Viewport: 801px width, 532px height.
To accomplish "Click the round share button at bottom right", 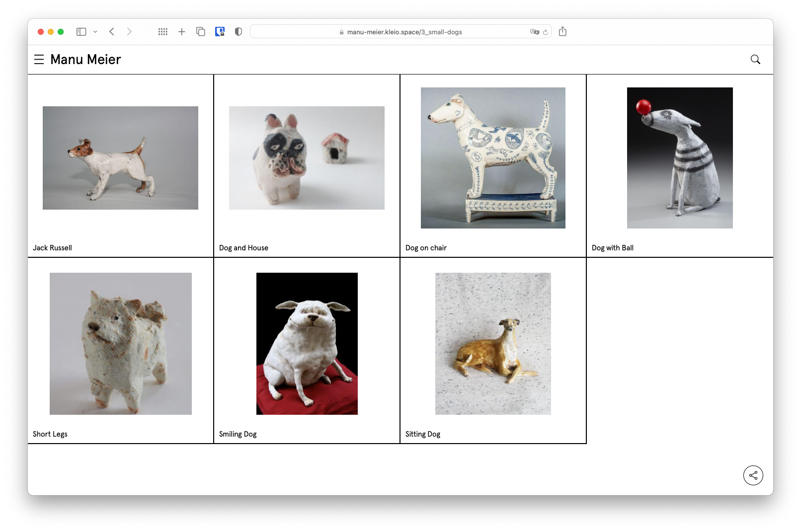I will coord(753,475).
